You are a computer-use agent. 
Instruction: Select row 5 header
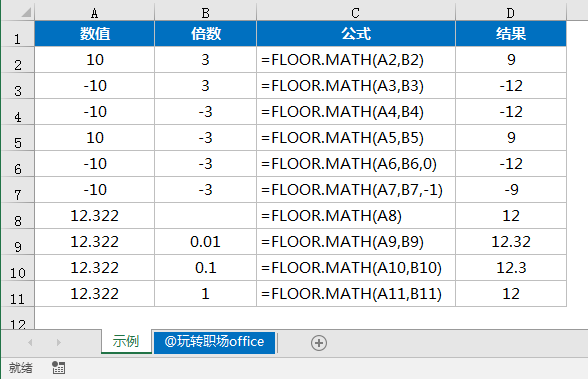18,138
